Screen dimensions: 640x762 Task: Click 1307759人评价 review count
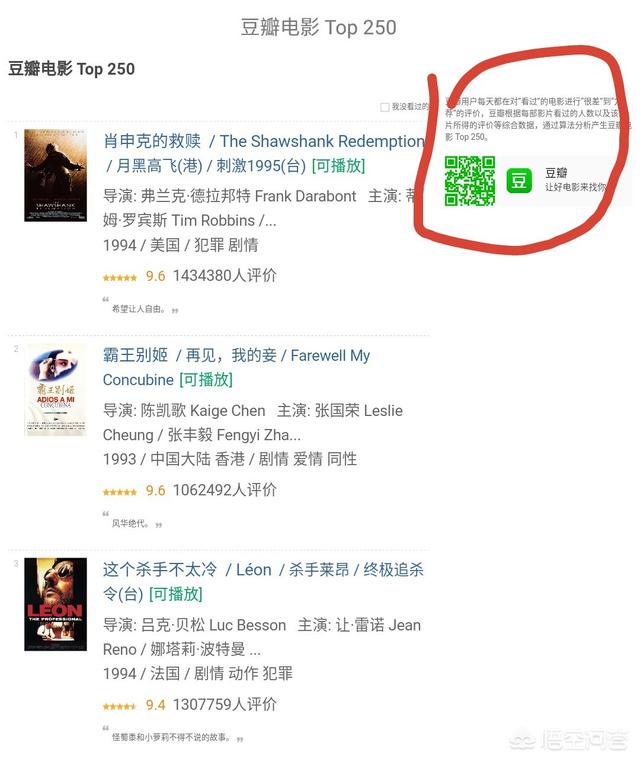pyautogui.click(x=225, y=705)
